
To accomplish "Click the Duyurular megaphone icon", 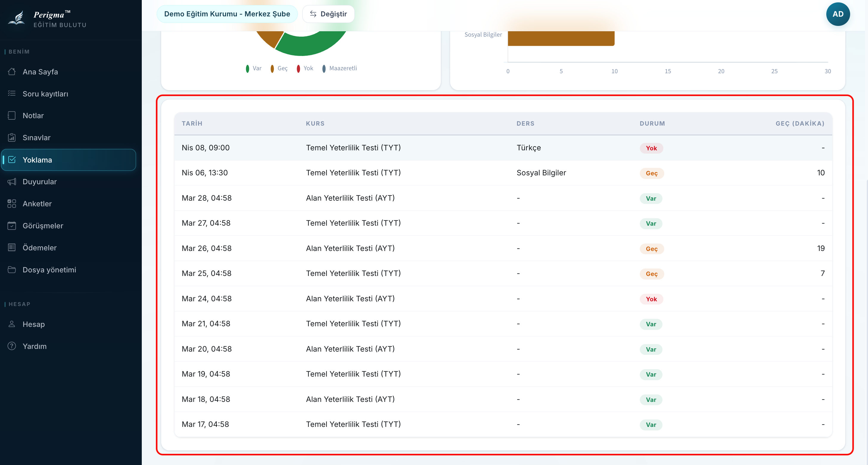I will [12, 182].
